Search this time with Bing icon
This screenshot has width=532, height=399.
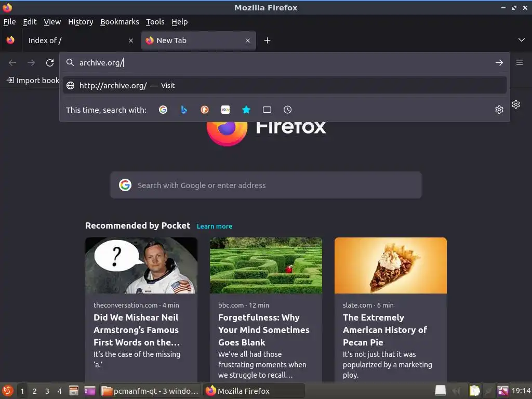tap(184, 110)
